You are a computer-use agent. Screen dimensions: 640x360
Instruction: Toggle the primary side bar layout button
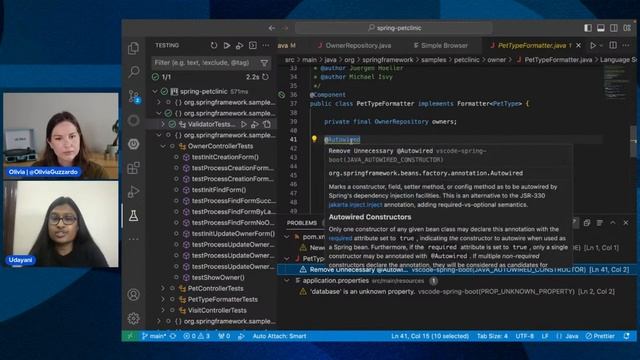pos(588,28)
